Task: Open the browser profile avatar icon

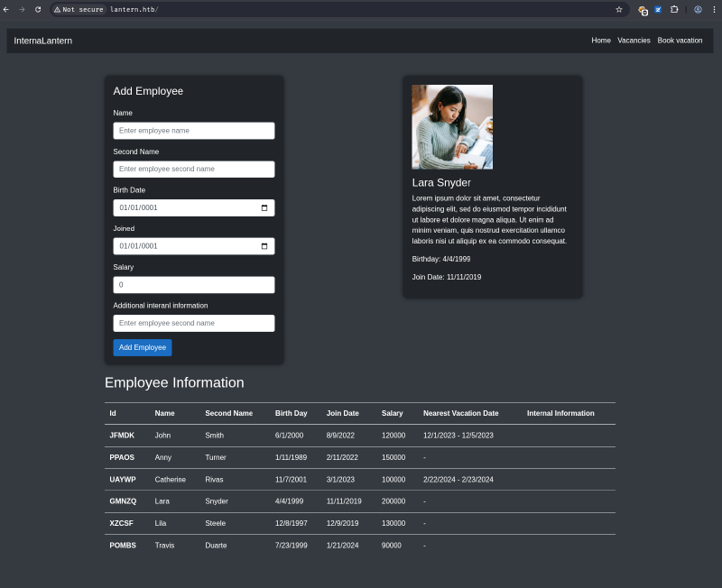Action: 698,10
